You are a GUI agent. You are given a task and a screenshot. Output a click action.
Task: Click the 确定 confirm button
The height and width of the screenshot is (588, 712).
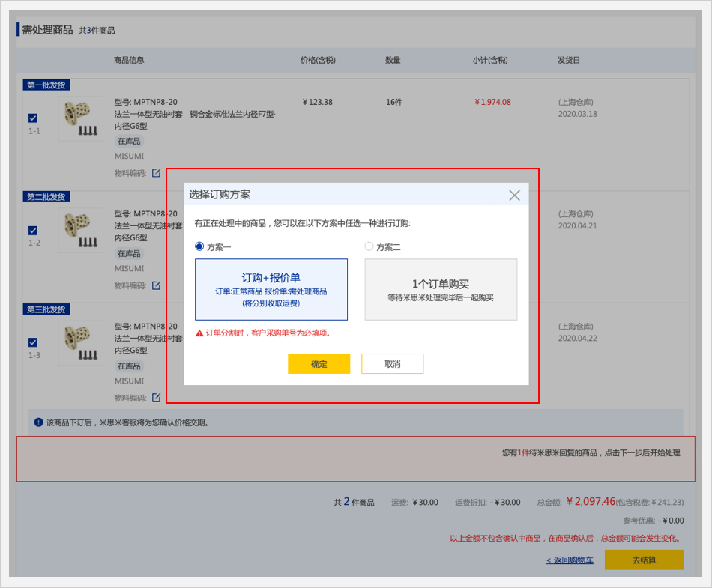coord(319,364)
